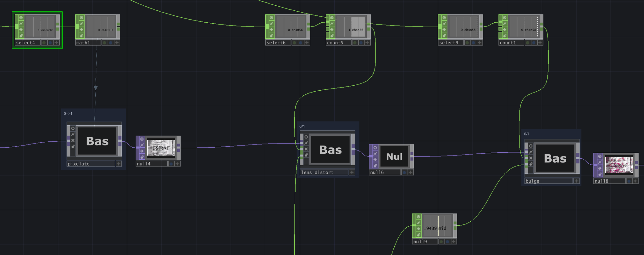644x255 pixels.
Task: Click the select6 node name field
Action: pyautogui.click(x=278, y=43)
